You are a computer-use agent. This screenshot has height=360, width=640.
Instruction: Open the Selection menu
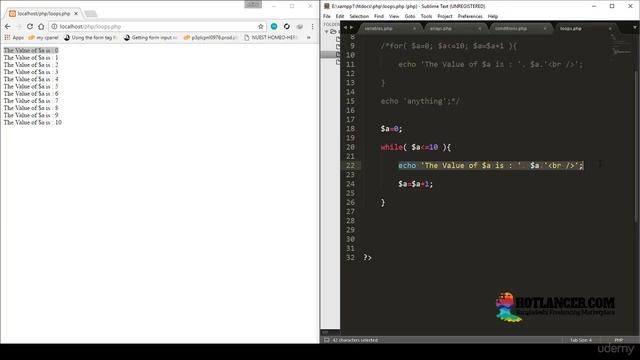point(359,16)
